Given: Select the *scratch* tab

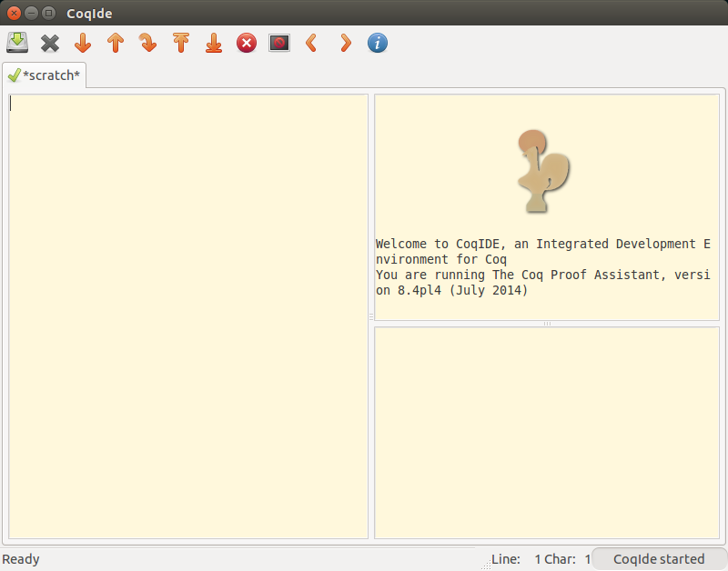Looking at the screenshot, I should [x=44, y=75].
